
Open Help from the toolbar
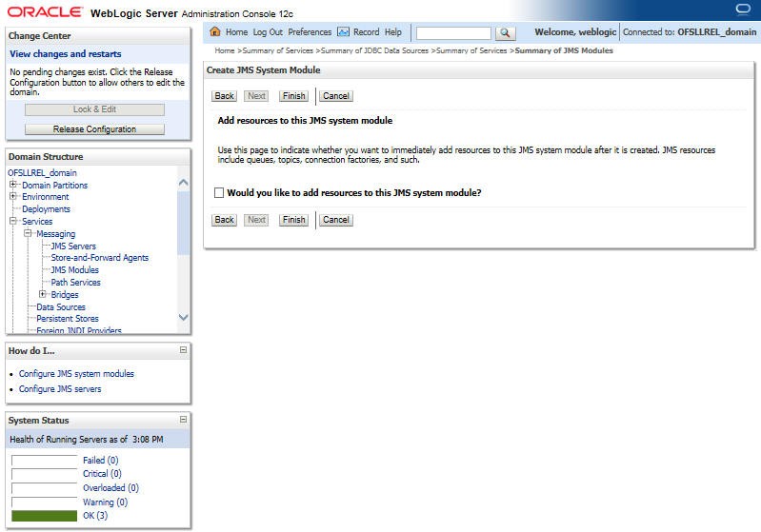[393, 32]
